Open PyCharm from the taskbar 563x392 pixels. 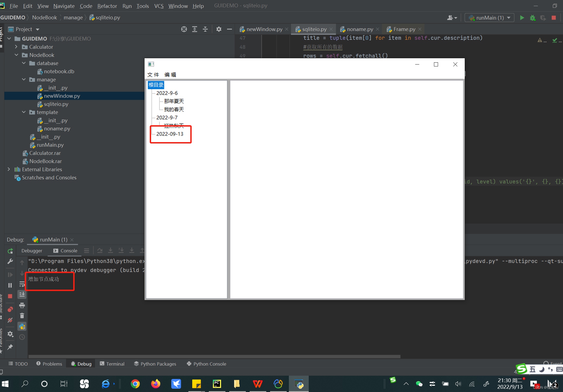coord(217,384)
